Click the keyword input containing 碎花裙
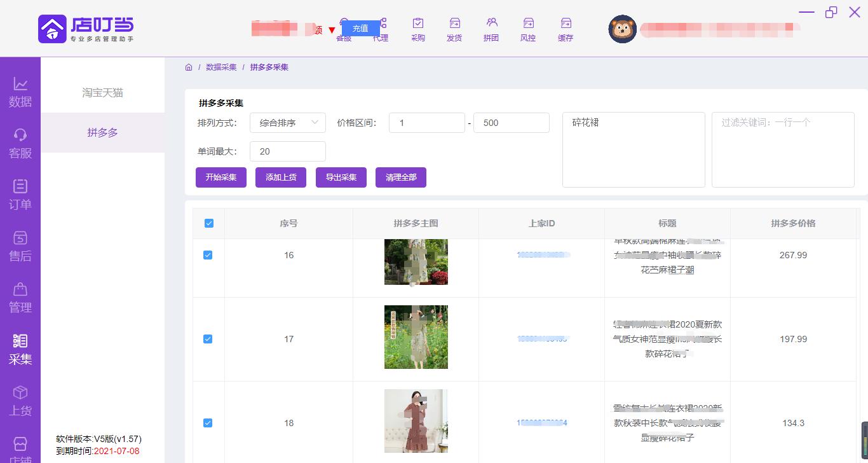This screenshot has height=463, width=868. pyautogui.click(x=633, y=149)
